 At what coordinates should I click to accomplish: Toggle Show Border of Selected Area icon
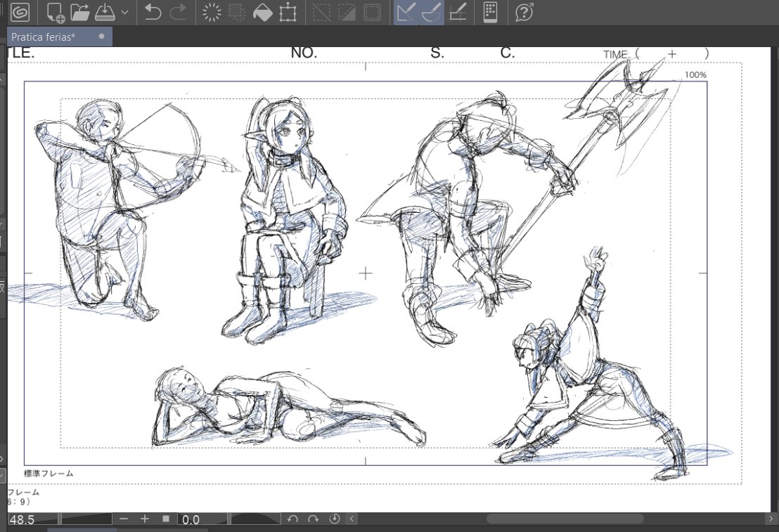pos(372,12)
